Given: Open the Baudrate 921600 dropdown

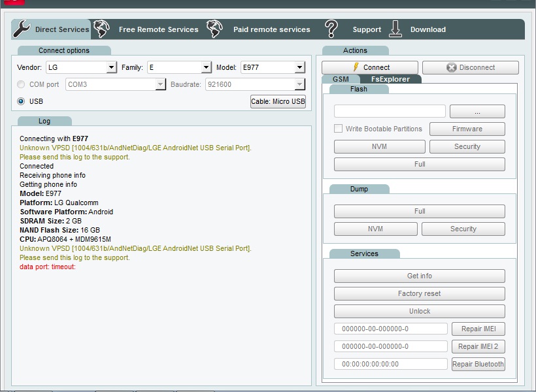Looking at the screenshot, I should point(299,84).
